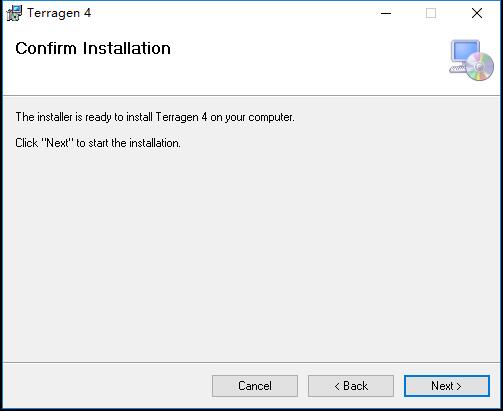This screenshot has width=503, height=411.
Task: Click the empty gray content area
Action: coord(251,253)
